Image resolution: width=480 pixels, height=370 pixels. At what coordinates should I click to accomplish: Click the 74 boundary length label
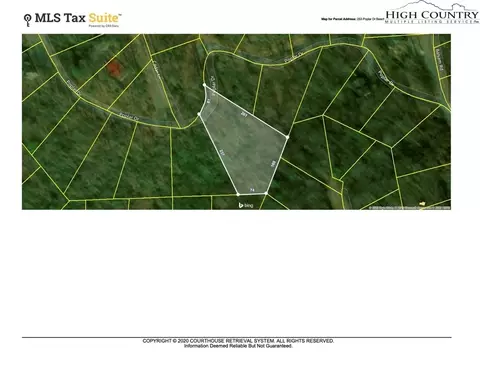click(x=252, y=190)
